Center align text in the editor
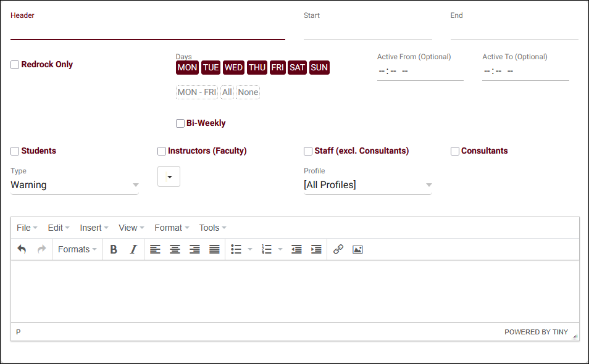589x364 pixels. point(175,249)
